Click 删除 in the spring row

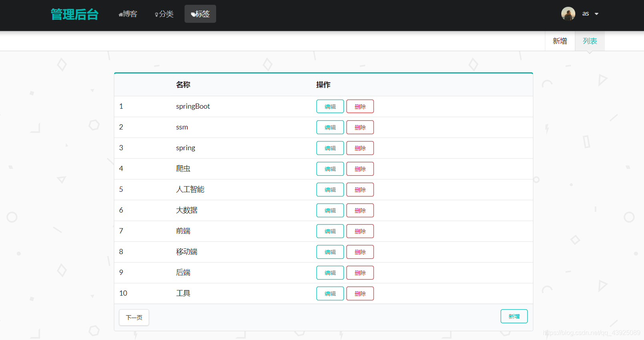click(360, 148)
